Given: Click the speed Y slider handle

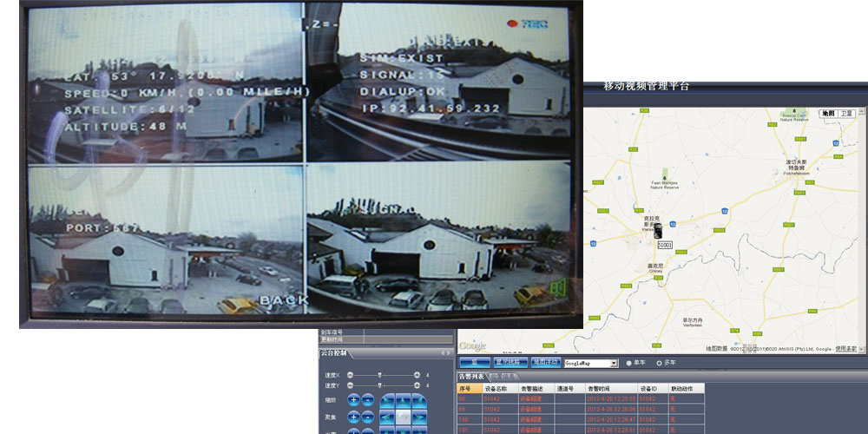Looking at the screenshot, I should pos(379,385).
